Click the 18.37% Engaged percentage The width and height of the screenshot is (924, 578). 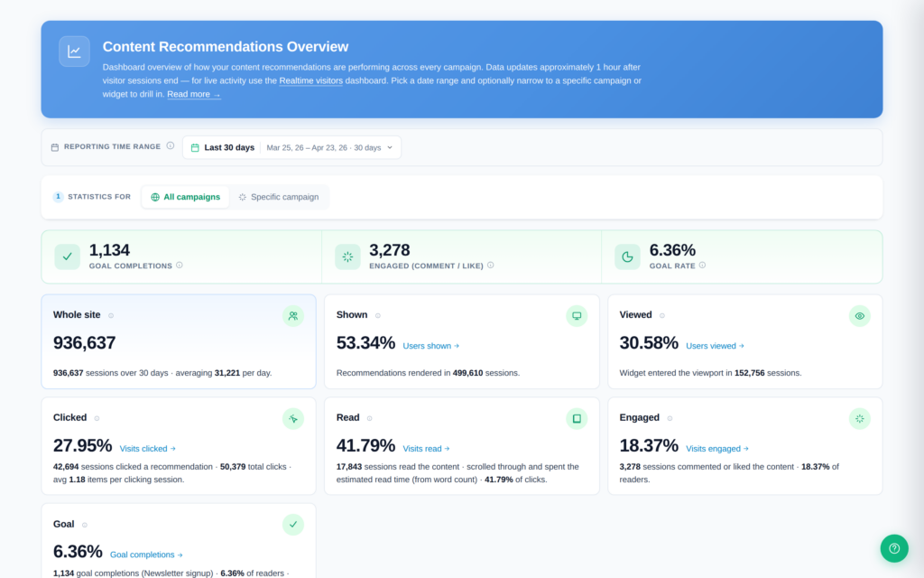click(x=649, y=445)
